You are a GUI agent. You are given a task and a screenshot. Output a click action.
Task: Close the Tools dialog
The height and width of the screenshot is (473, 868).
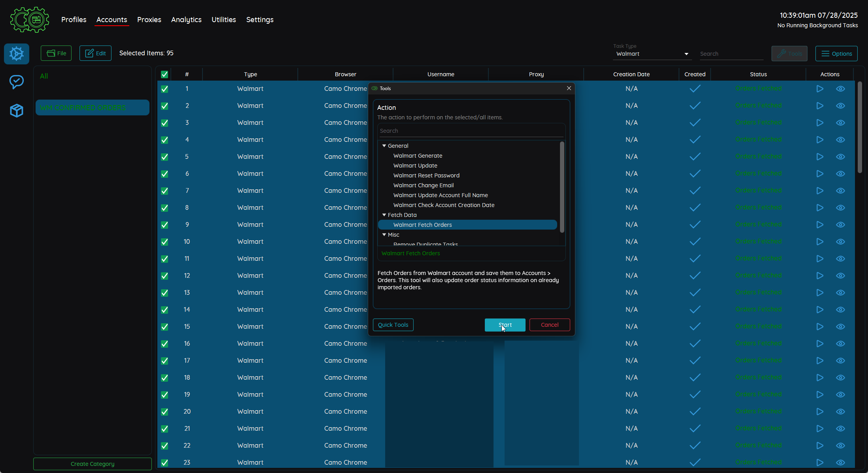569,88
